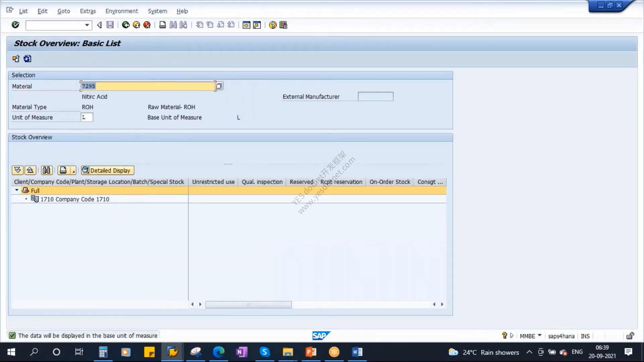Click the yellow Help question icon
Image resolution: width=644 pixels, height=362 pixels.
tap(273, 25)
